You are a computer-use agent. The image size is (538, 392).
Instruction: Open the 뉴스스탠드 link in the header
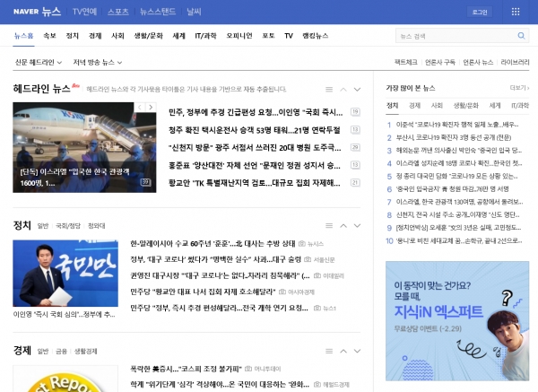[x=158, y=12]
